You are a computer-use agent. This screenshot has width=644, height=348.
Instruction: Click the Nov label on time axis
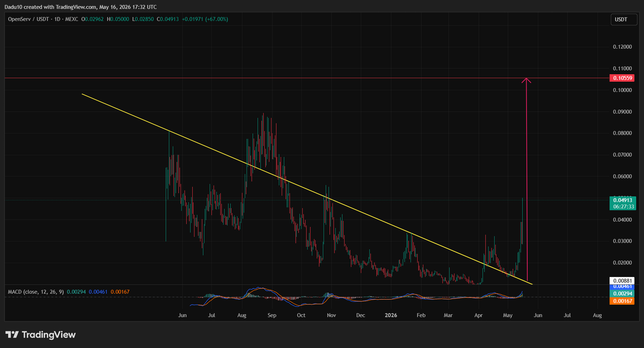331,315
